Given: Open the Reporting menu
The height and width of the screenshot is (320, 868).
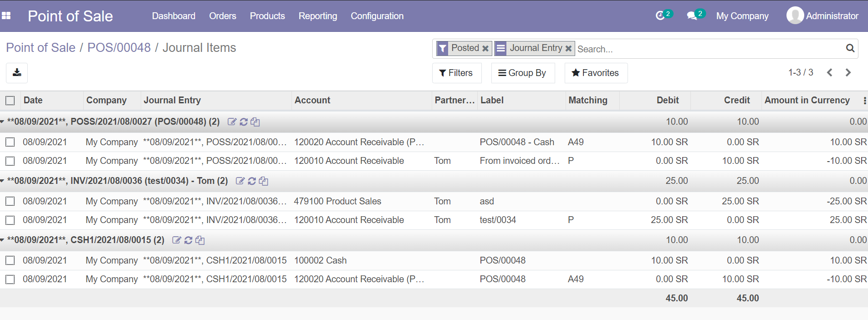Looking at the screenshot, I should (317, 16).
